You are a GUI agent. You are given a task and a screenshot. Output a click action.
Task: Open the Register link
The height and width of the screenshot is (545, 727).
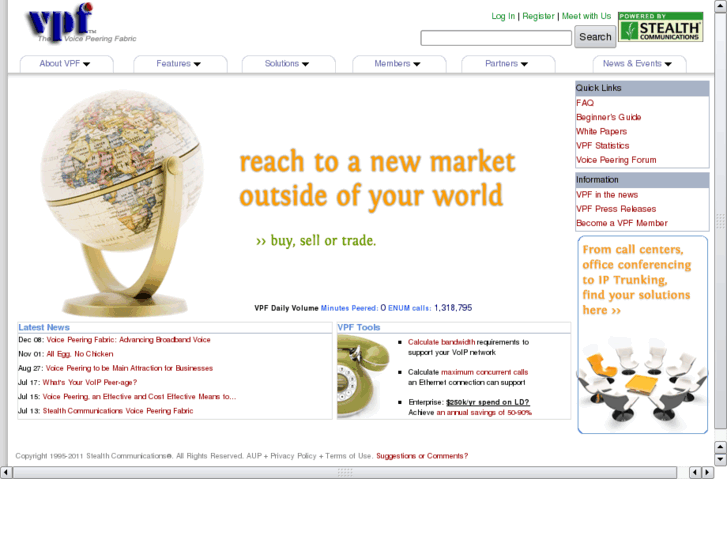[x=538, y=16]
